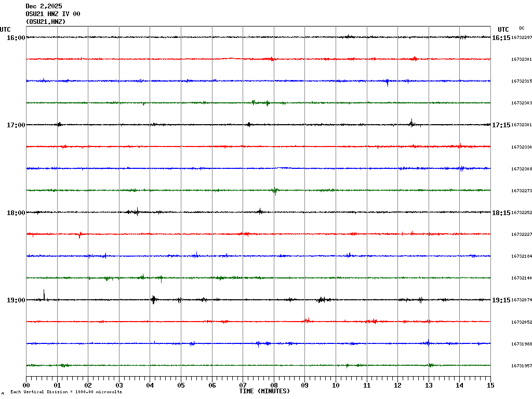
Task: Click the 16:00 UTC label on left
Action: coord(16,37)
